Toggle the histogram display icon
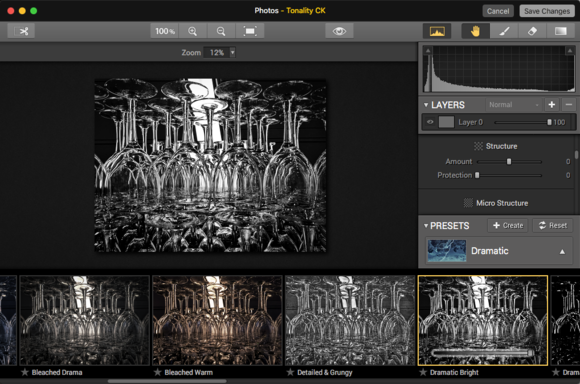The image size is (580, 384). point(437,31)
